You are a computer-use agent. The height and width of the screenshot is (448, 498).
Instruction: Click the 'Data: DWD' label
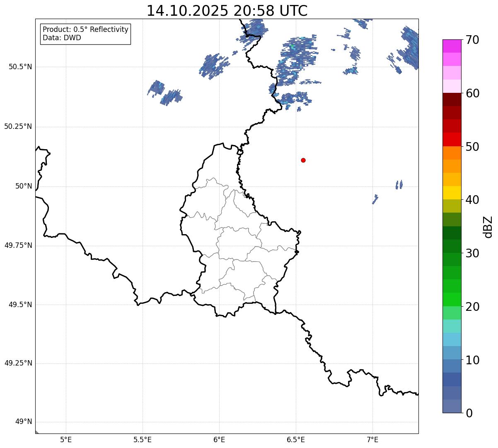click(x=62, y=38)
